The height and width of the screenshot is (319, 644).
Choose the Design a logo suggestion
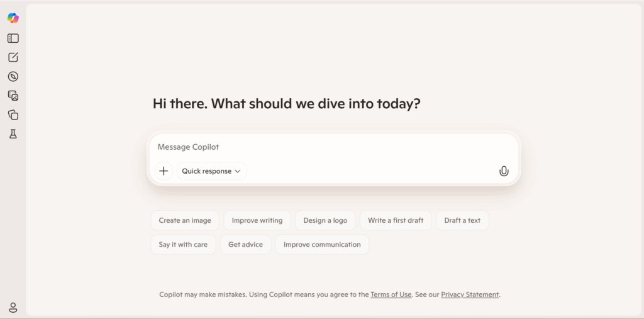pos(325,221)
